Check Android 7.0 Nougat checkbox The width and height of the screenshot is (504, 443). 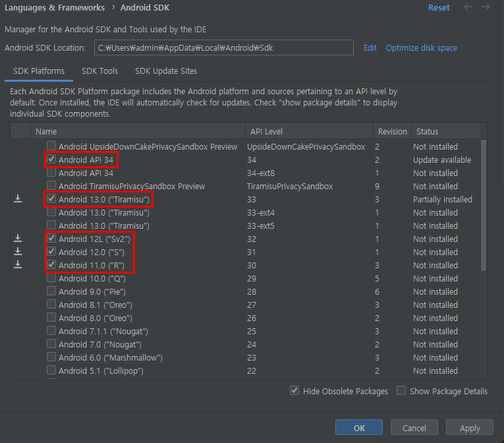51,344
